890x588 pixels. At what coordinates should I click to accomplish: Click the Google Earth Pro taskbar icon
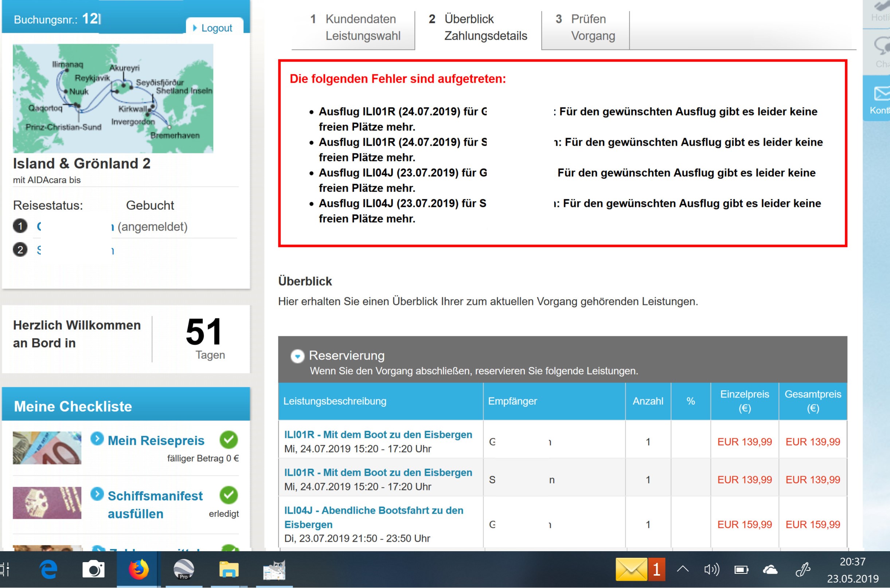[x=184, y=570]
